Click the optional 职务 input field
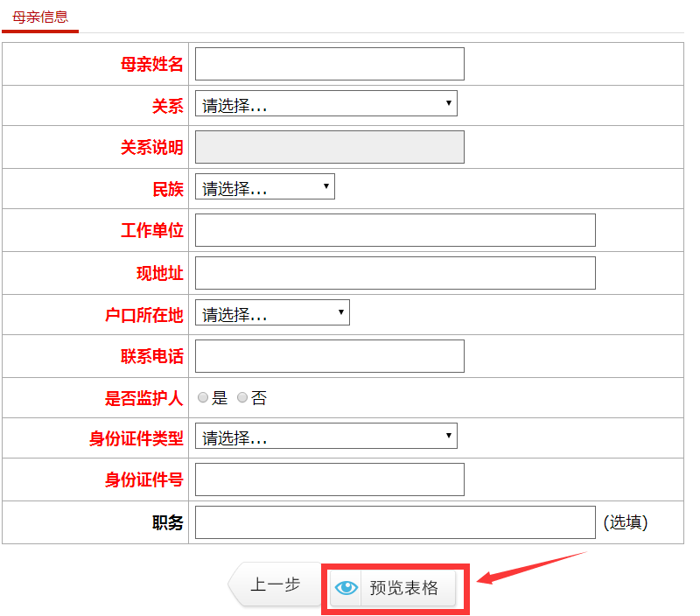 pyautogui.click(x=395, y=522)
